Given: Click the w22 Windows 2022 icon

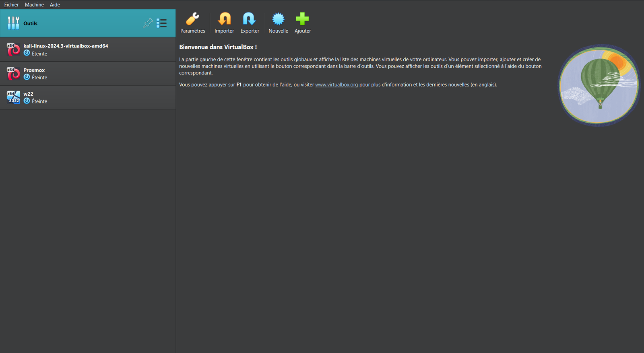Looking at the screenshot, I should pyautogui.click(x=13, y=97).
